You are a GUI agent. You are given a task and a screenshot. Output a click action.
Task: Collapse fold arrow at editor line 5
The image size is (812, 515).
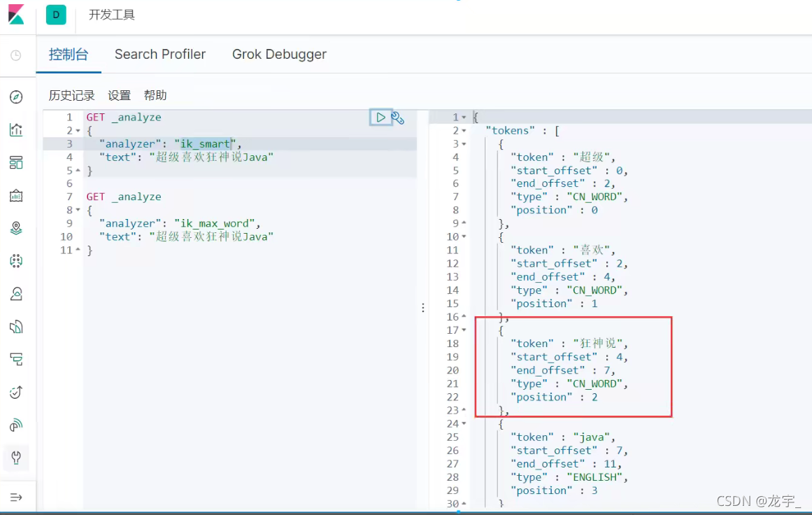pyautogui.click(x=78, y=171)
